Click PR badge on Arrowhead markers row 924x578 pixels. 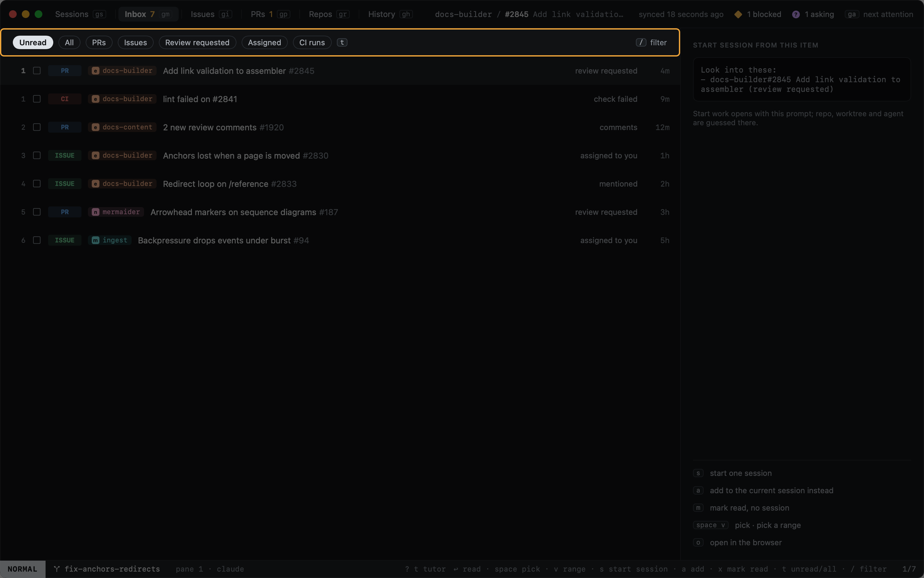64,212
